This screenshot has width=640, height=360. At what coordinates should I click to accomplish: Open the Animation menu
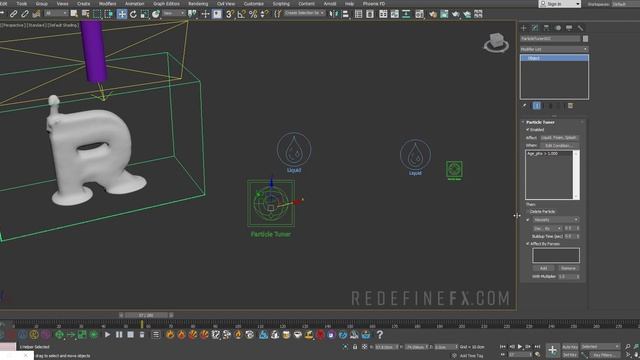(134, 4)
